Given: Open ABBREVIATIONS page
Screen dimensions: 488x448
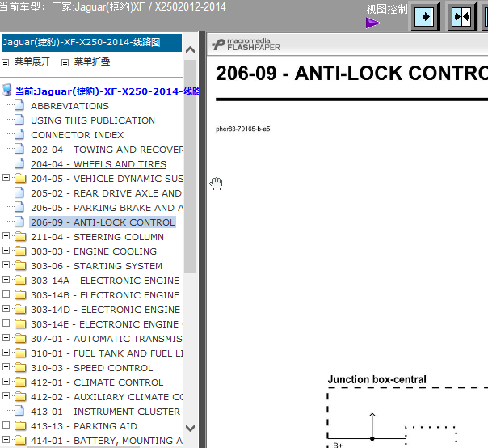Looking at the screenshot, I should coord(69,106).
